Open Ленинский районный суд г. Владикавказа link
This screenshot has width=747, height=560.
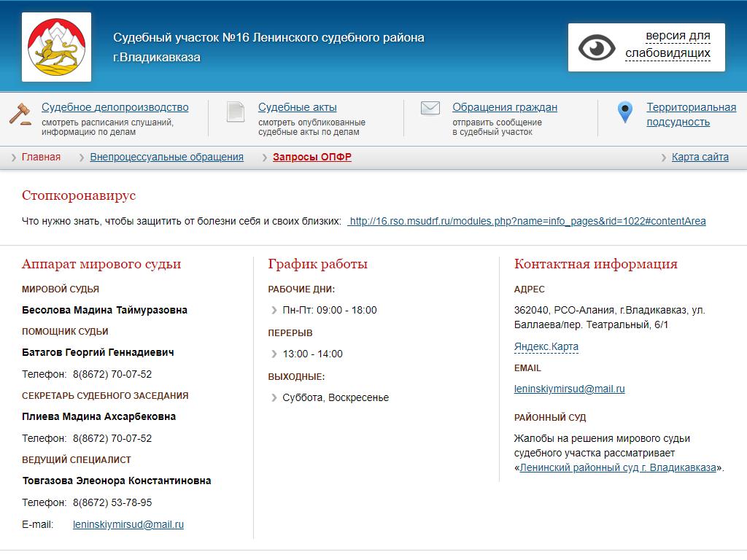[x=617, y=467]
